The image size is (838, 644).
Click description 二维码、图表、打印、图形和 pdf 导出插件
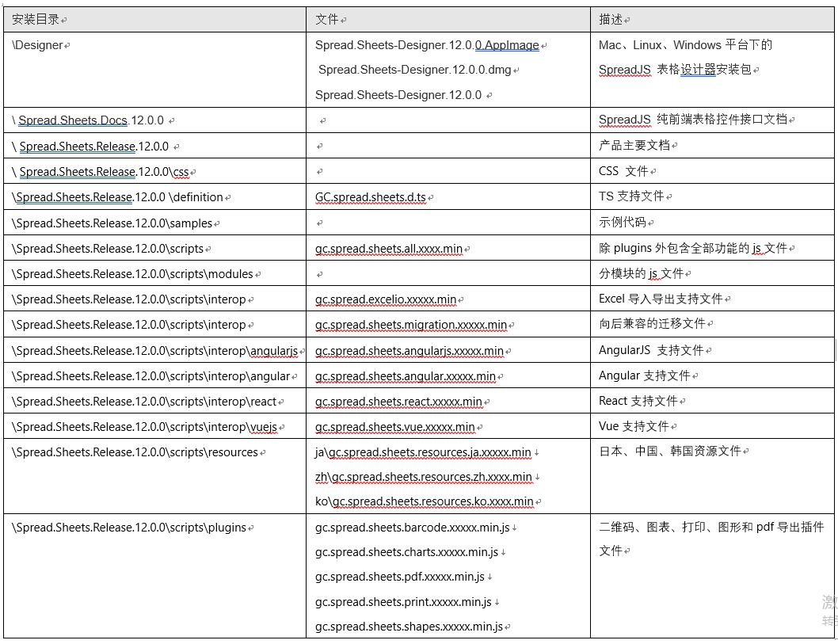coord(711,527)
